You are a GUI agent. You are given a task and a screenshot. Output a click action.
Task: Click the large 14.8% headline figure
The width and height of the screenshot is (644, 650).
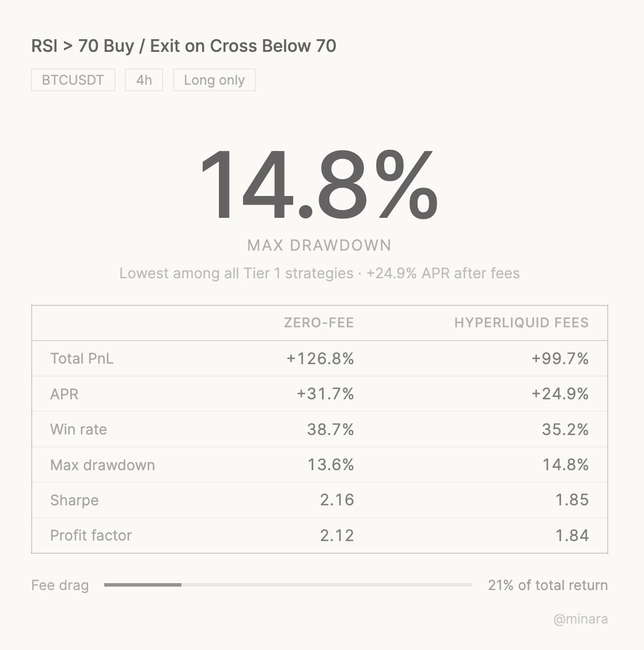319,185
